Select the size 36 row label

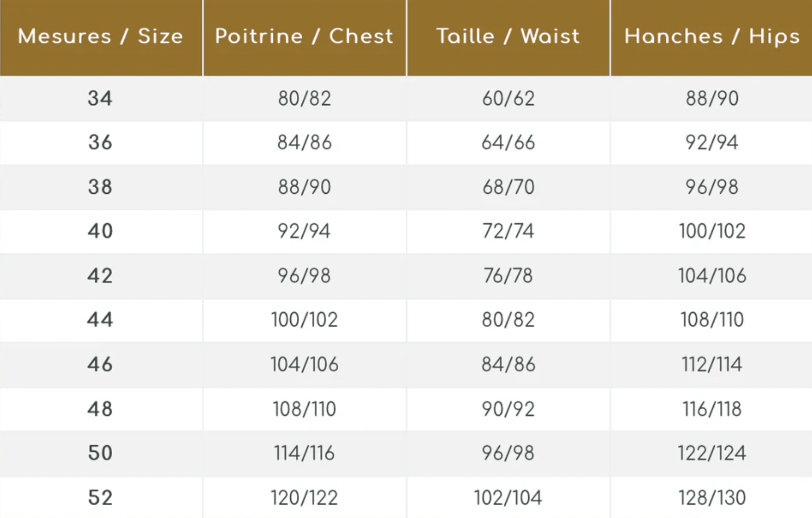point(100,143)
